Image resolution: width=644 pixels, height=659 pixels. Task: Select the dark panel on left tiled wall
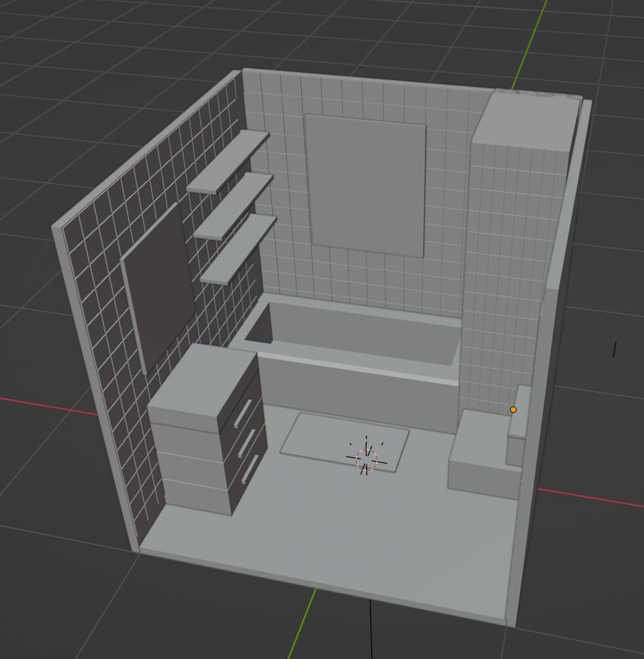[158, 287]
